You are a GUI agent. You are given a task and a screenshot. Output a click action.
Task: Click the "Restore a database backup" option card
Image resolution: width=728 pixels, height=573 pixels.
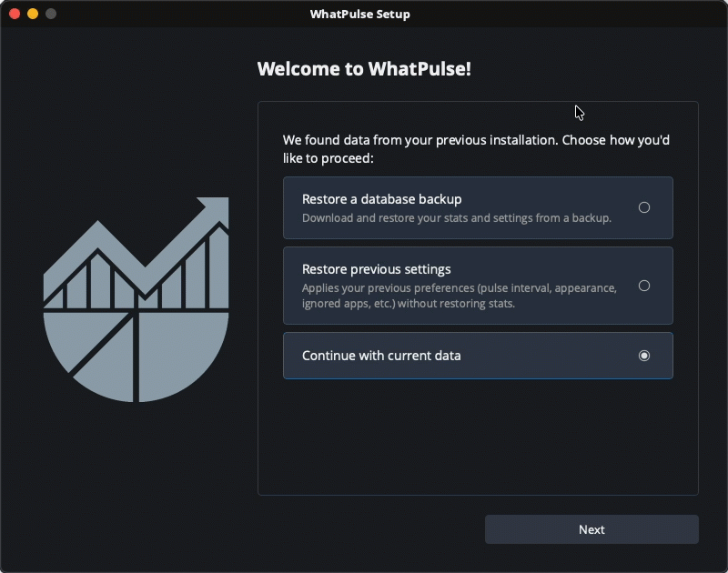455,207
